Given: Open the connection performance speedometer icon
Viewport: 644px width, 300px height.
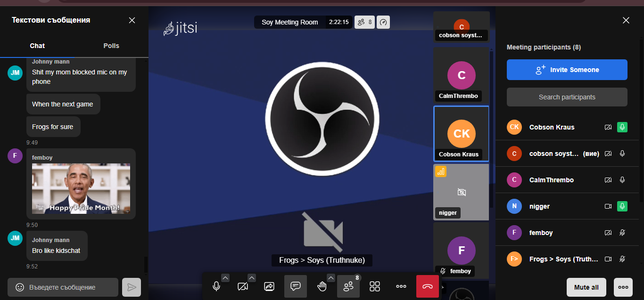Looking at the screenshot, I should pyautogui.click(x=383, y=22).
